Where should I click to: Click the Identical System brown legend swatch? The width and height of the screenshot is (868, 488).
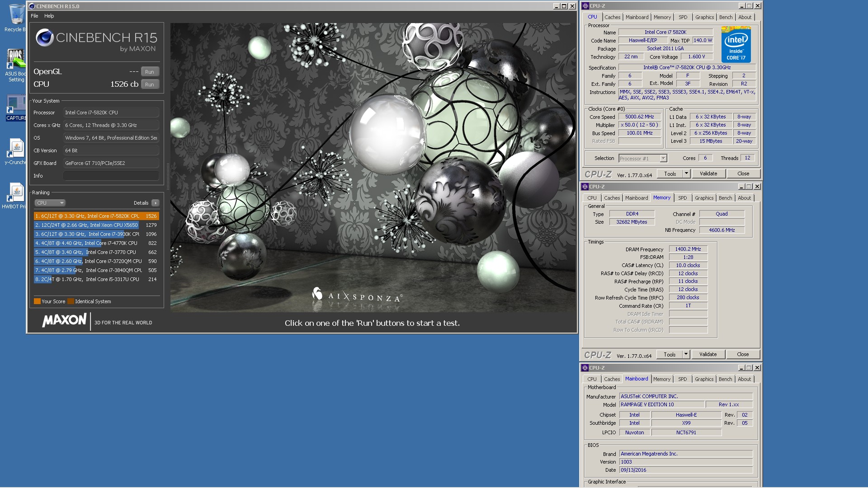pos(71,301)
